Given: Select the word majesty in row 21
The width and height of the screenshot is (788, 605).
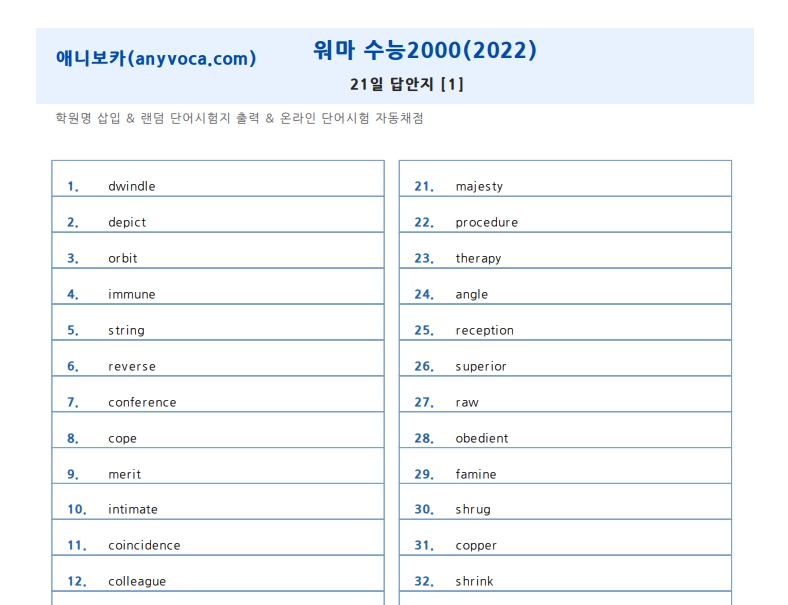Looking at the screenshot, I should click(479, 187).
